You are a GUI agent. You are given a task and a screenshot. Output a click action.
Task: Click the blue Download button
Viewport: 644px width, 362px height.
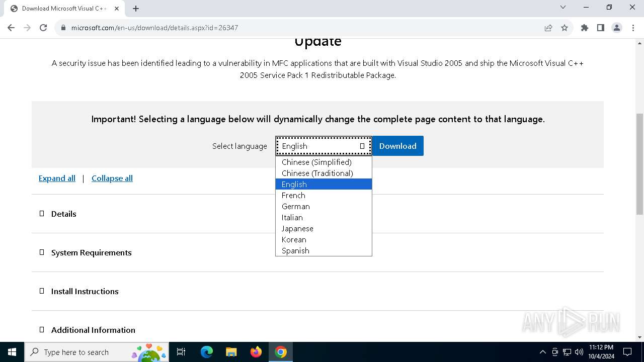coord(397,146)
